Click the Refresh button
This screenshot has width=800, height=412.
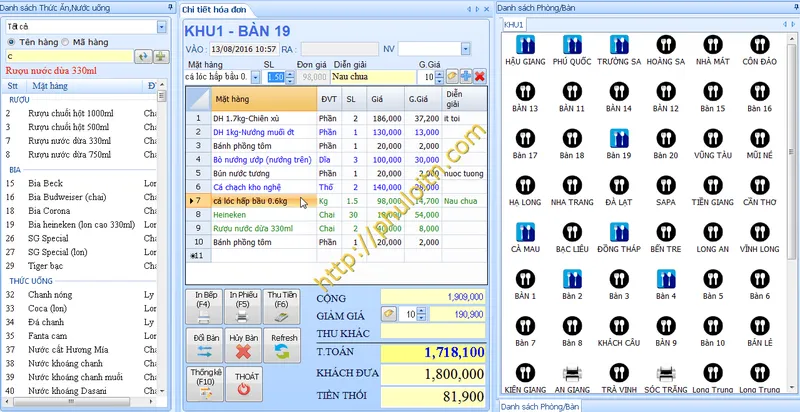coord(283,345)
